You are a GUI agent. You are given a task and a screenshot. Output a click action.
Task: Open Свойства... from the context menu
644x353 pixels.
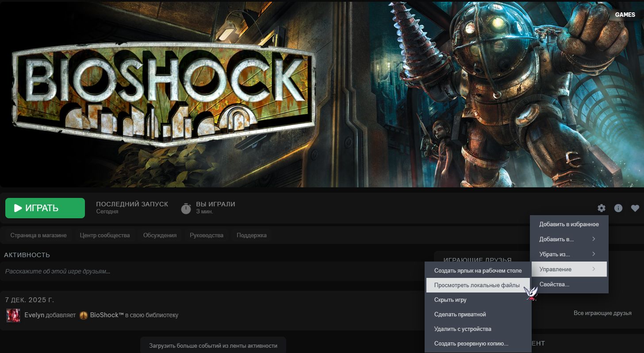(x=569, y=284)
